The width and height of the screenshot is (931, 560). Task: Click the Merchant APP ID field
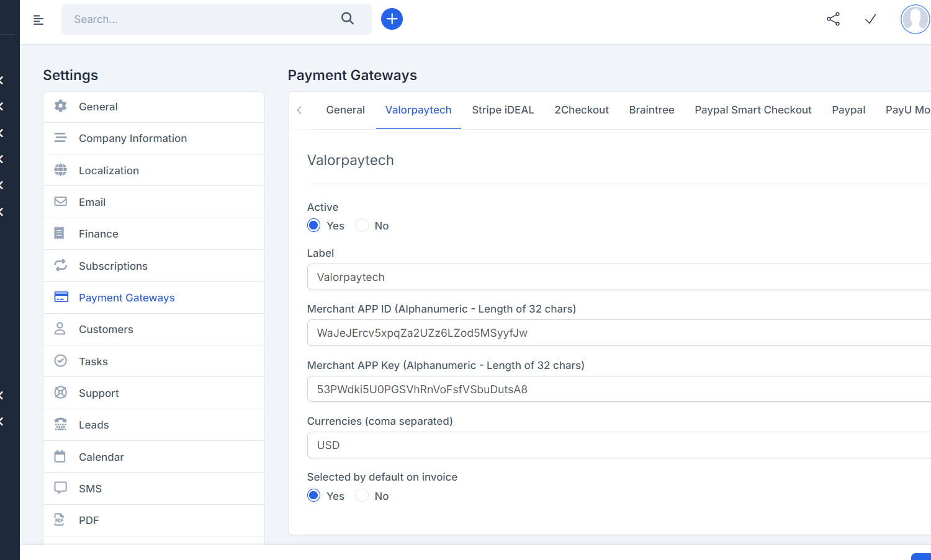618,333
